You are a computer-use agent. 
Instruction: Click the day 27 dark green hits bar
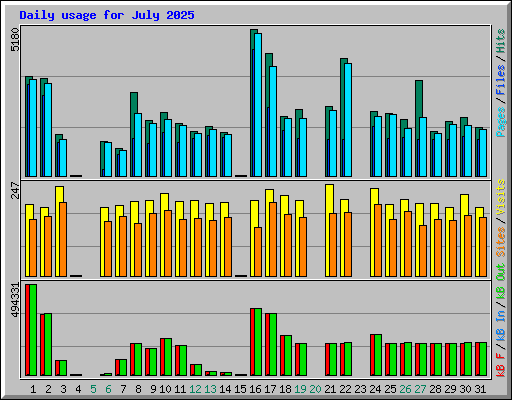(419, 99)
